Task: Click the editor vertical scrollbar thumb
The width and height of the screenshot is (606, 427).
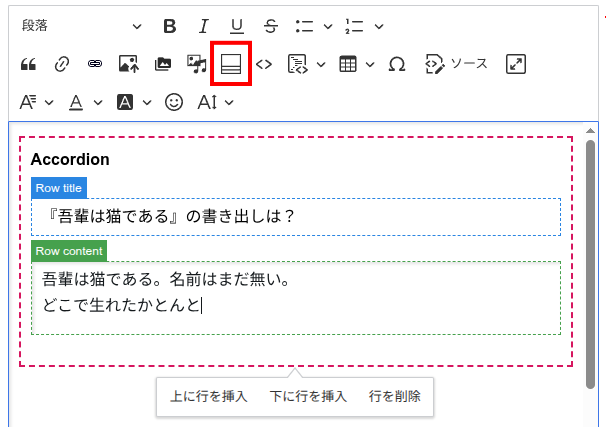Action: [x=590, y=264]
